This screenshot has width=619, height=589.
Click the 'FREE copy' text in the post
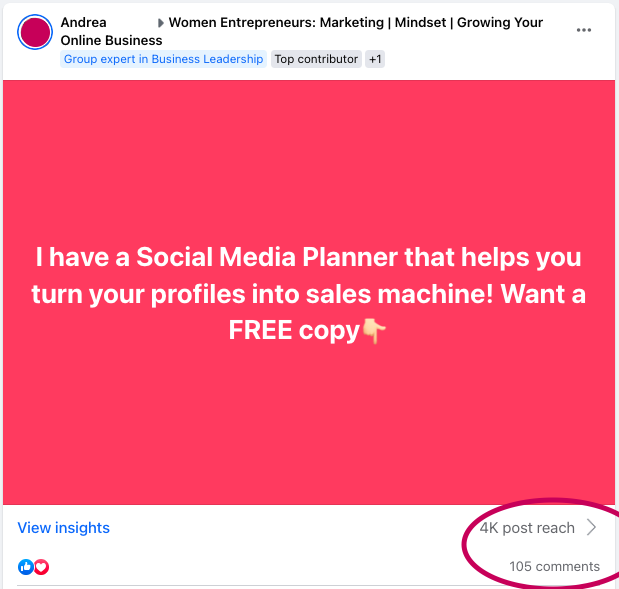(x=293, y=331)
